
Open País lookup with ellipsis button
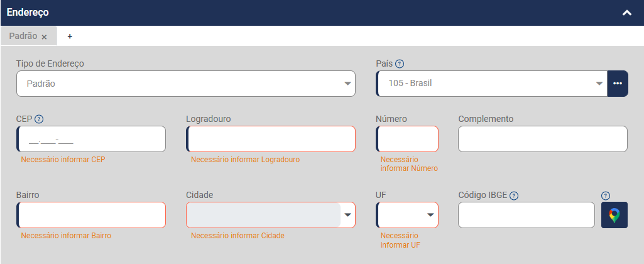(x=618, y=84)
